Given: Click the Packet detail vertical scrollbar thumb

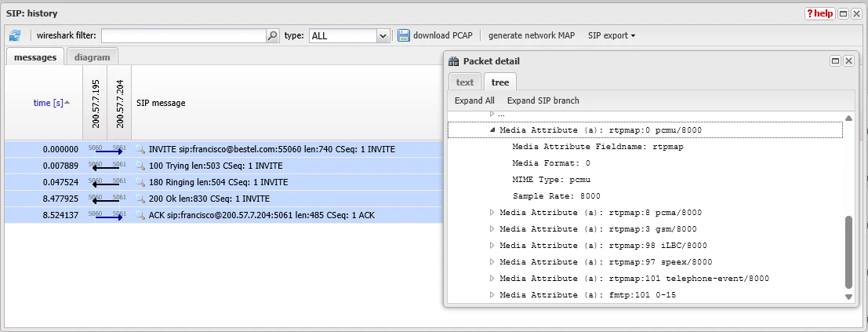Looking at the screenshot, I should 848,252.
